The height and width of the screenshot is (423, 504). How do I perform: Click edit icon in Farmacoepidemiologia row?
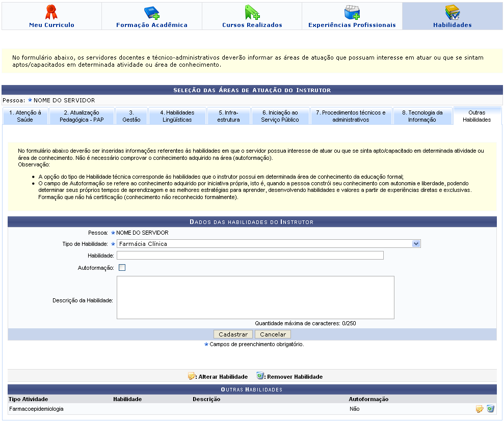(480, 409)
